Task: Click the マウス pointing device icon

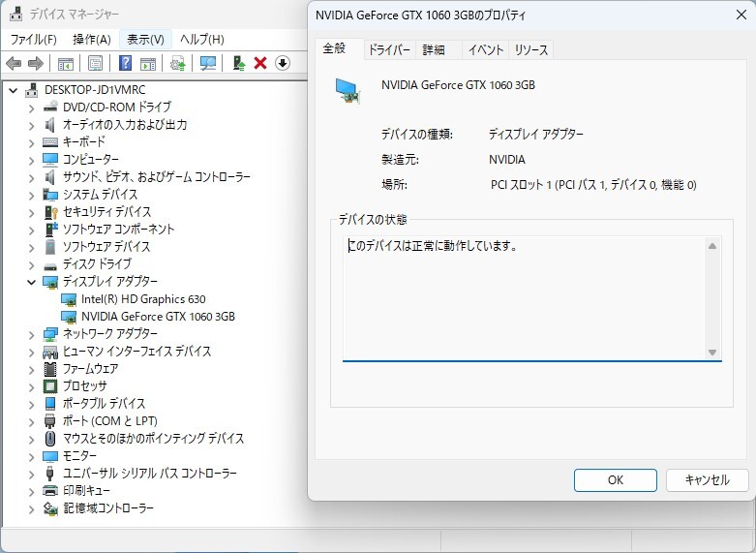Action: coord(50,438)
